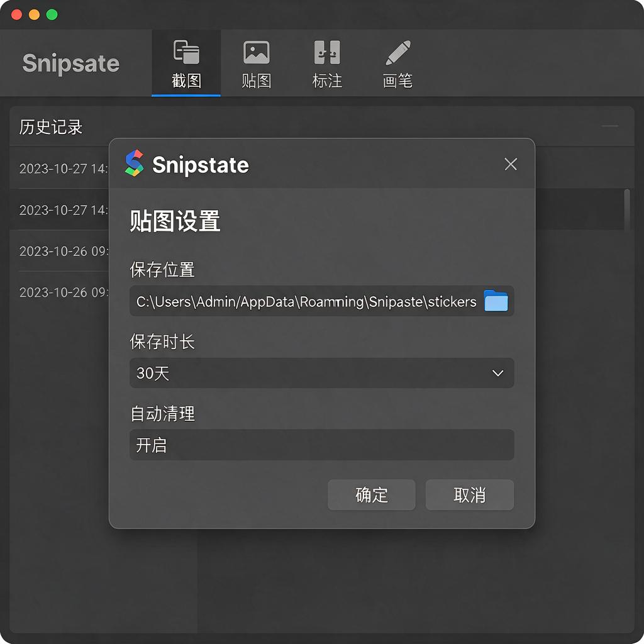644x644 pixels.
Task: Close the Snipstate dialog with X
Action: tap(511, 164)
